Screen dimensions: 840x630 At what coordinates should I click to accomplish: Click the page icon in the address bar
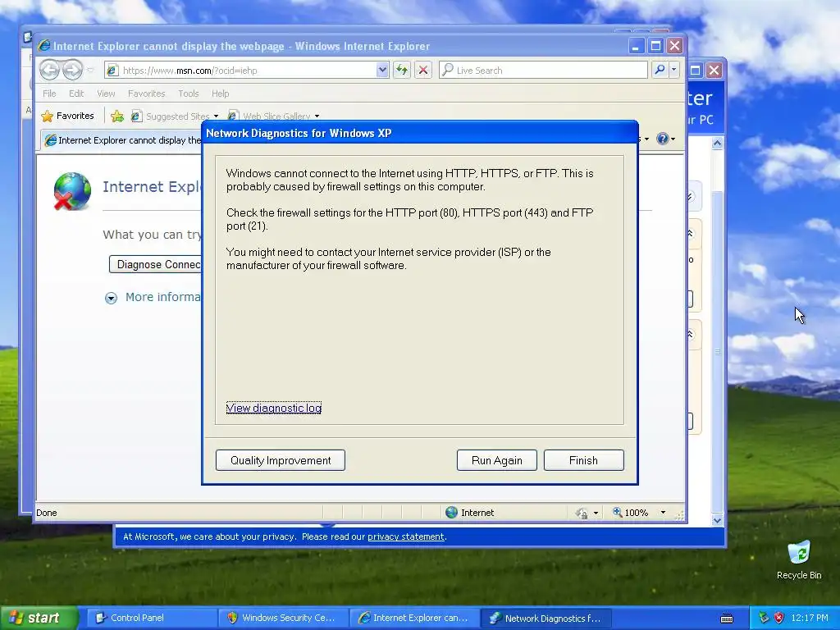coord(112,71)
